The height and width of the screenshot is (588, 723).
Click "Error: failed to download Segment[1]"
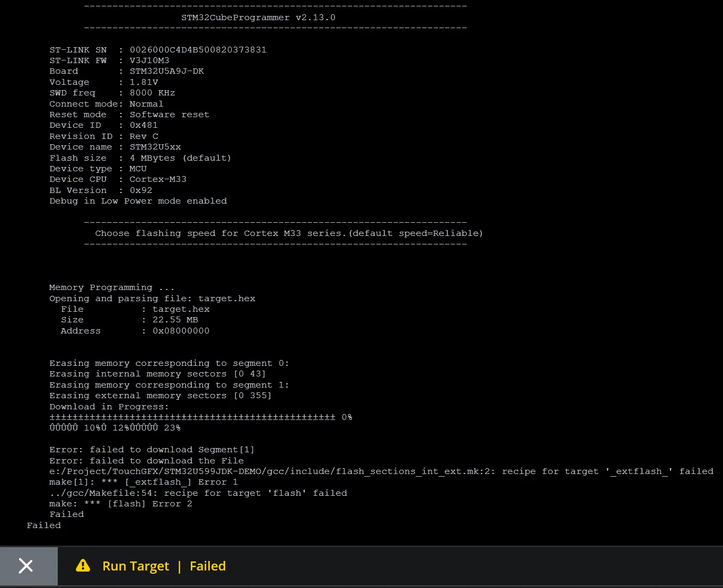152,450
